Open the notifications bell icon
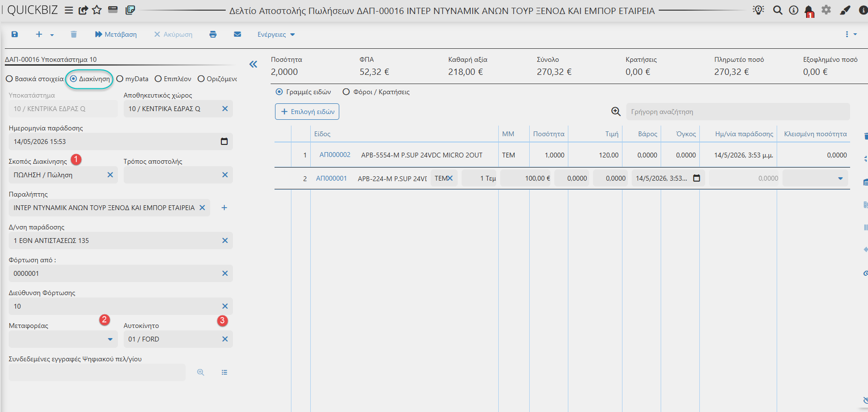 [x=809, y=11]
